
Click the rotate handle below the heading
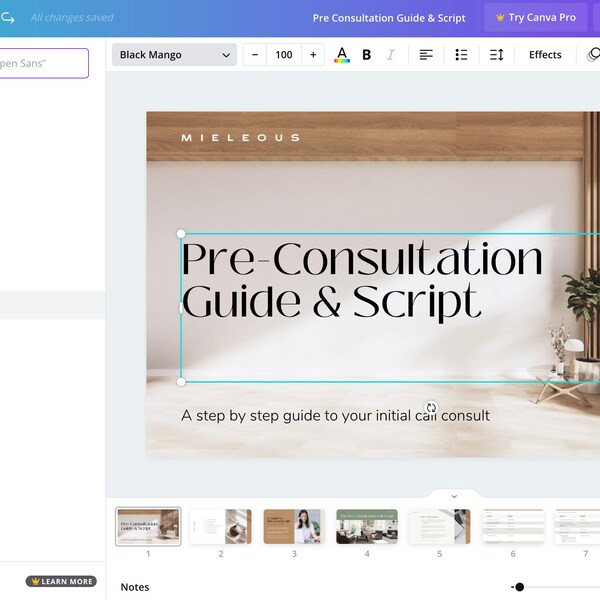(431, 407)
